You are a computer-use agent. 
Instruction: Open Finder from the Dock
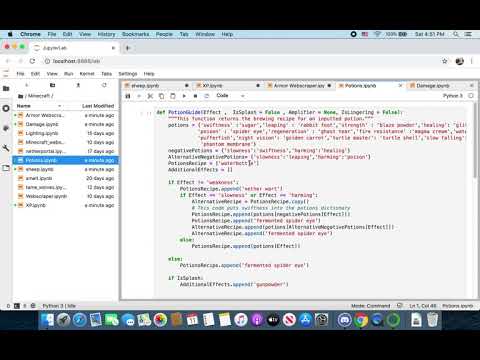(47, 320)
